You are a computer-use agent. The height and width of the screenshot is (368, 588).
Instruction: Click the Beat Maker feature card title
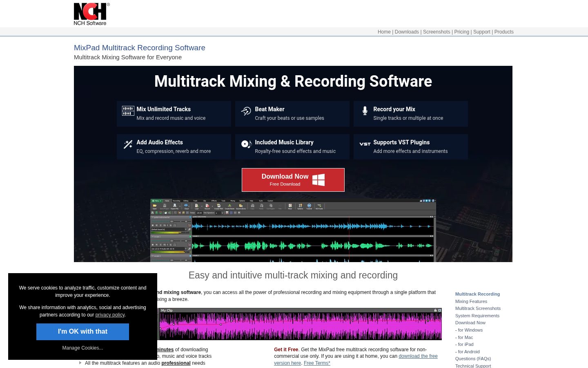point(269,109)
